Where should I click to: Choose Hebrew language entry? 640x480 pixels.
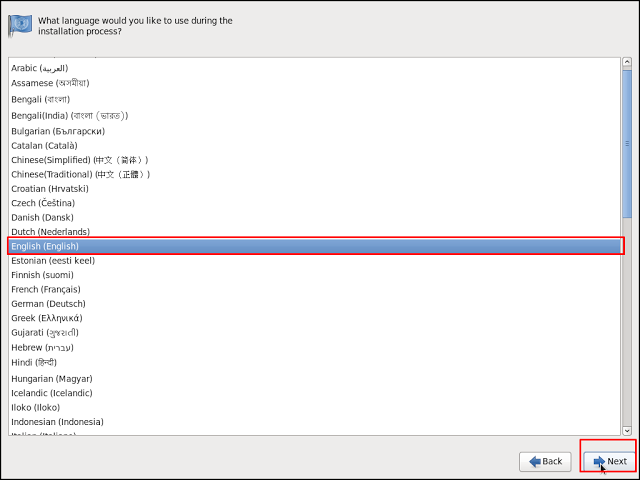pos(40,347)
